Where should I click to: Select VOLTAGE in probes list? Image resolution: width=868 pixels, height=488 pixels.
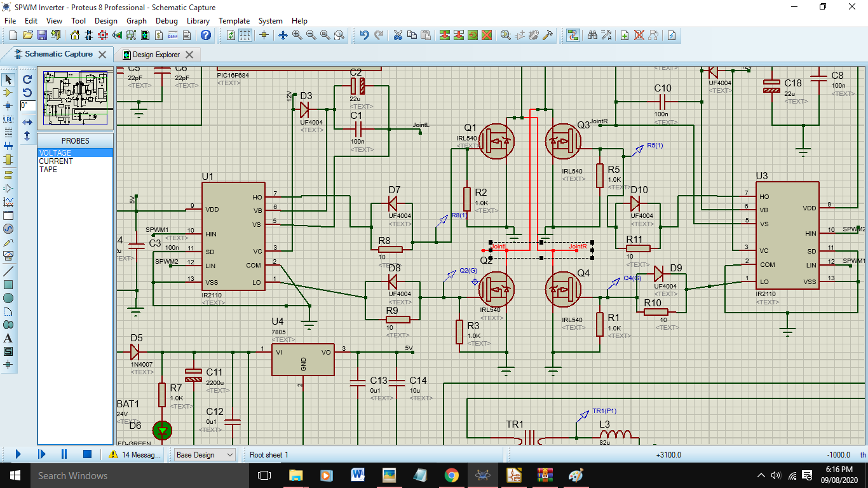pyautogui.click(x=75, y=153)
